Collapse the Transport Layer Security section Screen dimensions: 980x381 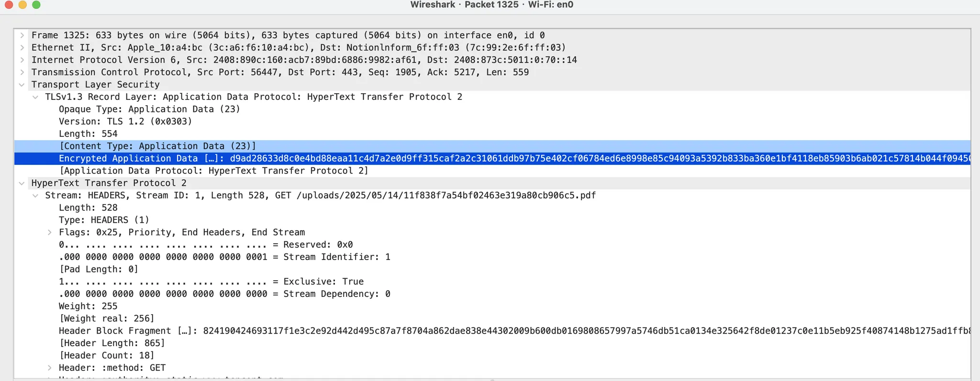22,85
